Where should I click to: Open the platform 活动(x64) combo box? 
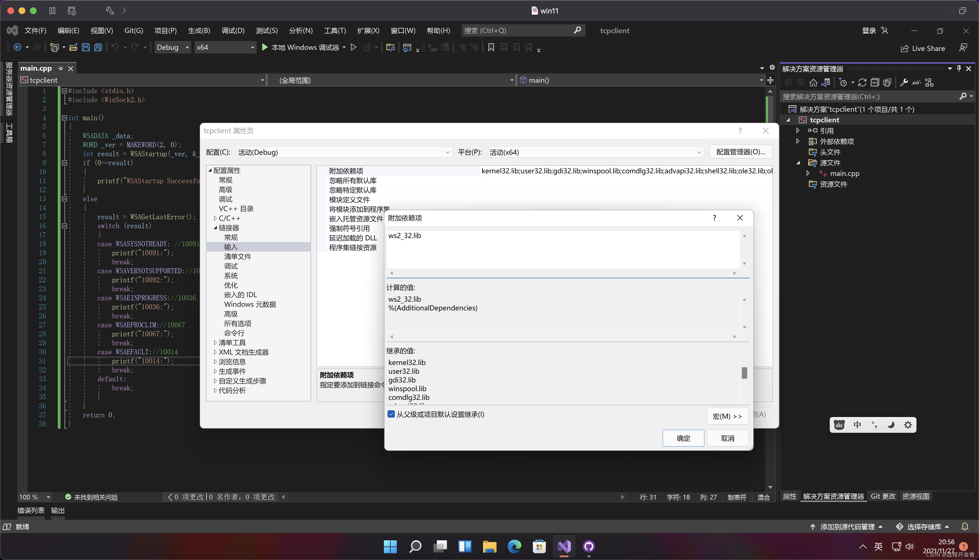click(x=595, y=152)
